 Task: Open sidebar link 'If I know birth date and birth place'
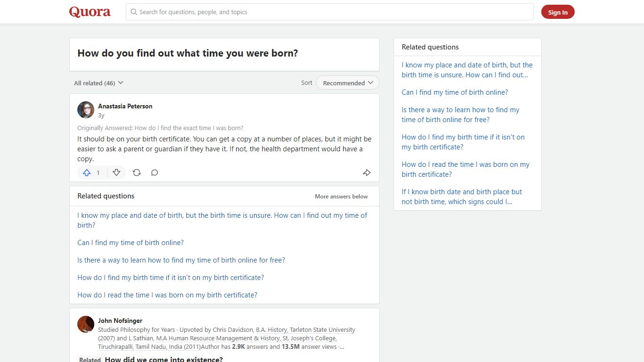coord(462,197)
